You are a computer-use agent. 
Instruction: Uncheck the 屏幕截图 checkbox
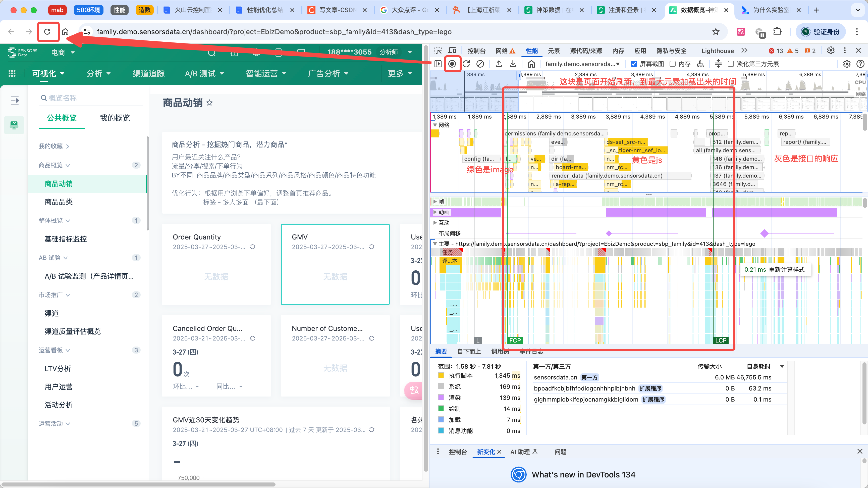tap(634, 64)
